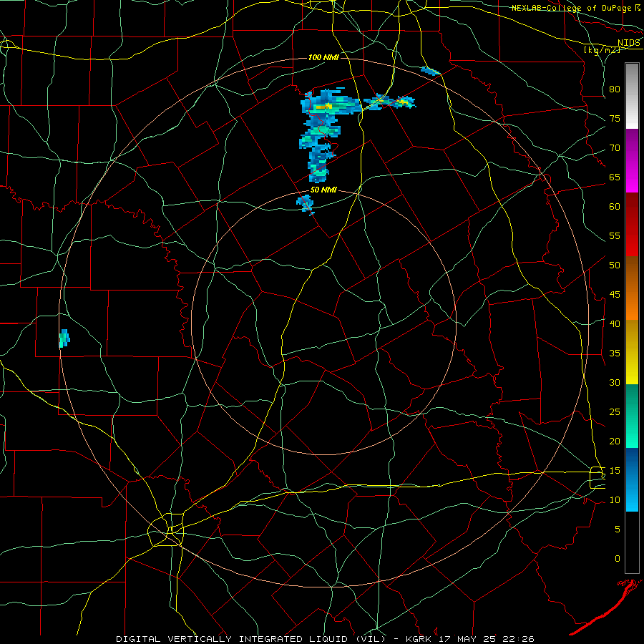Select the magenta-purple segment of color scale
The image size is (644, 644).
tap(632, 161)
